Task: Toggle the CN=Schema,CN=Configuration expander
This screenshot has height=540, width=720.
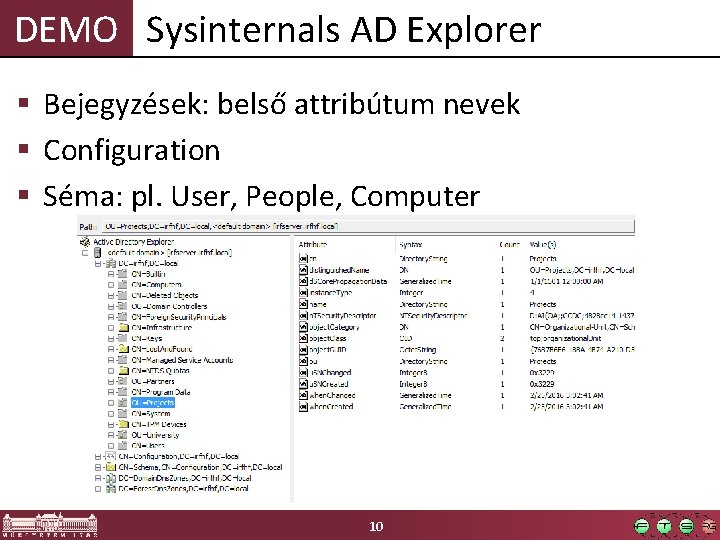Action: point(98,468)
